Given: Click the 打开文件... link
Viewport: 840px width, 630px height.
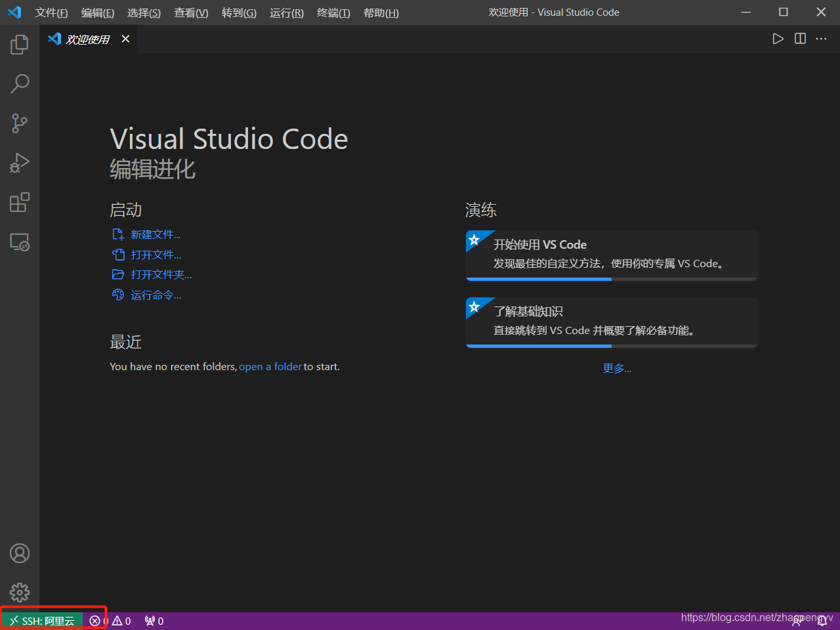Looking at the screenshot, I should coord(156,255).
